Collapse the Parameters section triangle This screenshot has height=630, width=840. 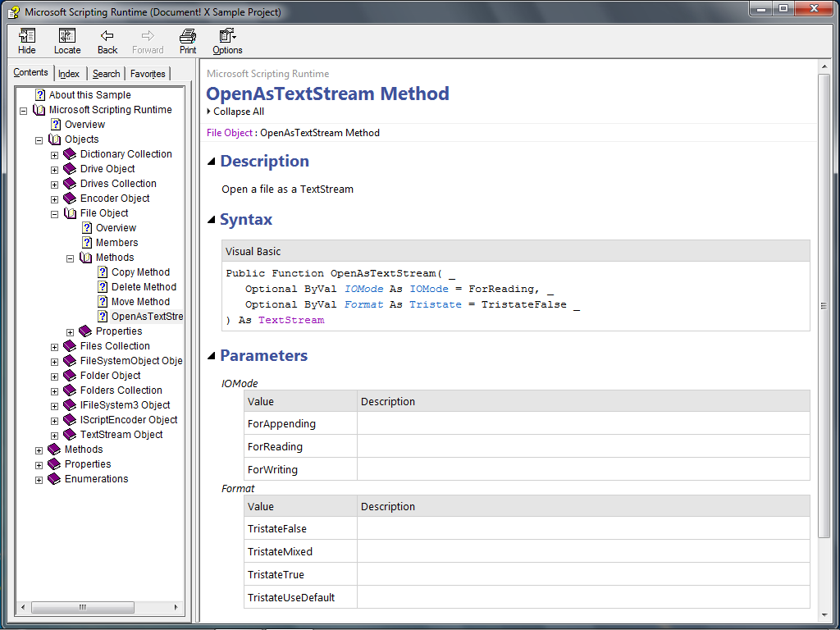(211, 356)
